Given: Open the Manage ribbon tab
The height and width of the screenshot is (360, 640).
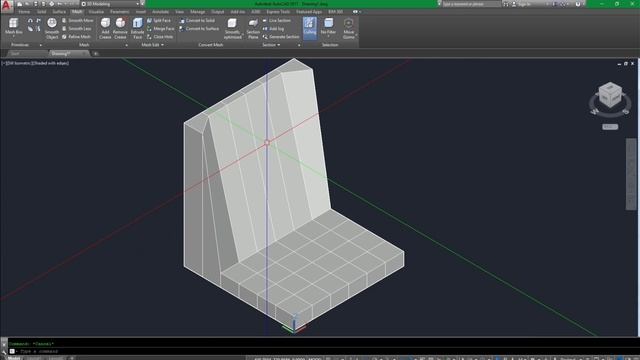Looking at the screenshot, I should pyautogui.click(x=198, y=12).
